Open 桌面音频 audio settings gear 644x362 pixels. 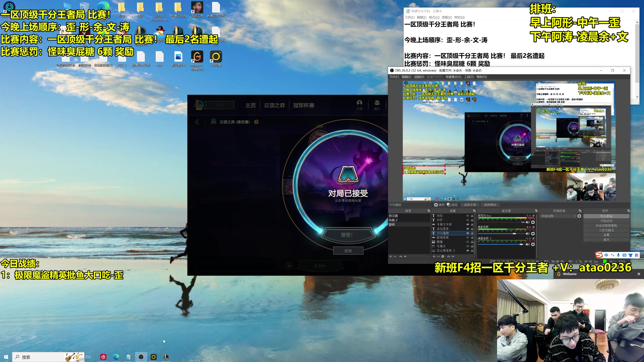point(533,234)
